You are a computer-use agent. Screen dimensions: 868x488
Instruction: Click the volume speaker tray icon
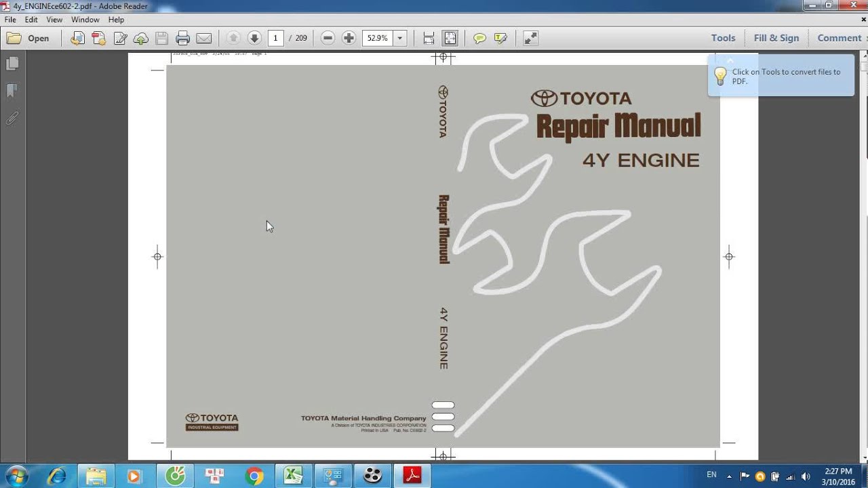[806, 476]
